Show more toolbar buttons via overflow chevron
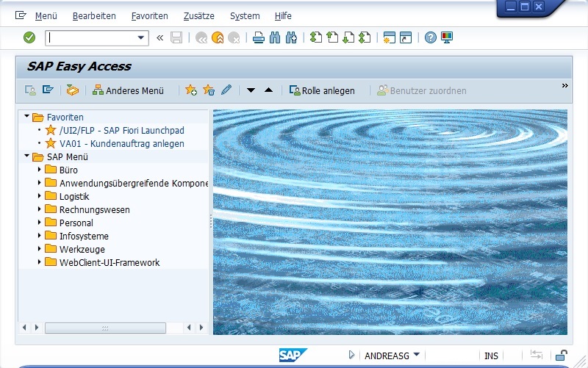 [x=564, y=86]
